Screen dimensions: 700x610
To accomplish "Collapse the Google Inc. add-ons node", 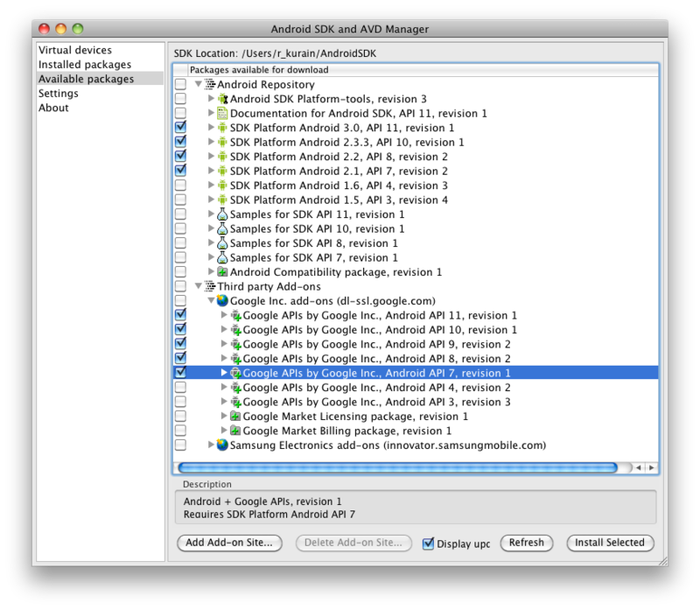I will [x=211, y=300].
